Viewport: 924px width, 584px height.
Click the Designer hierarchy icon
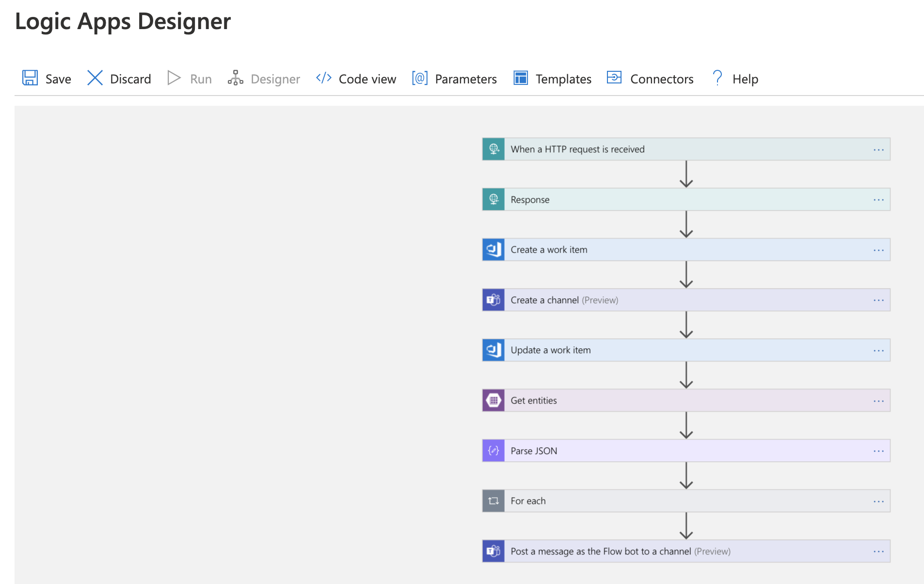[x=235, y=78]
